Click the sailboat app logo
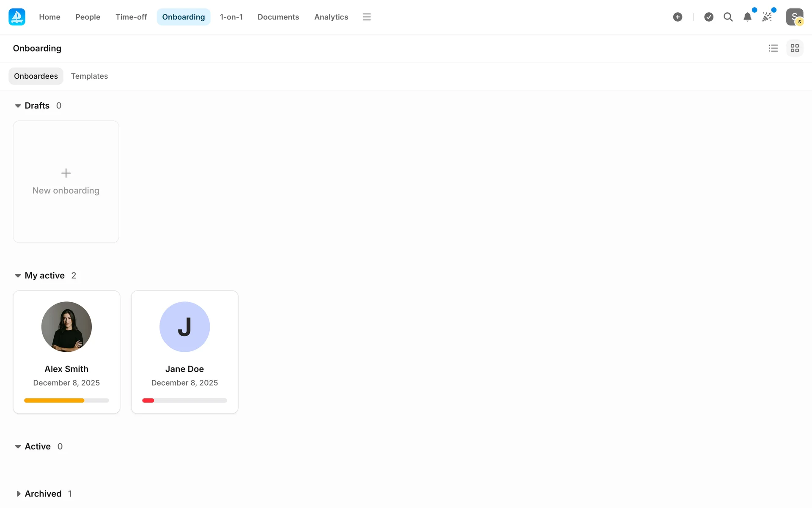The height and width of the screenshot is (508, 812). click(17, 17)
